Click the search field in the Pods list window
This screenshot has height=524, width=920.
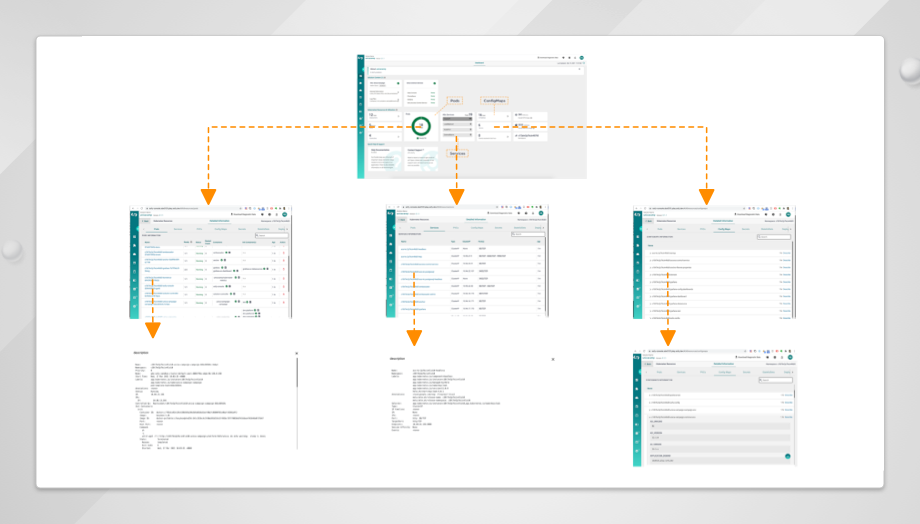[x=271, y=235]
